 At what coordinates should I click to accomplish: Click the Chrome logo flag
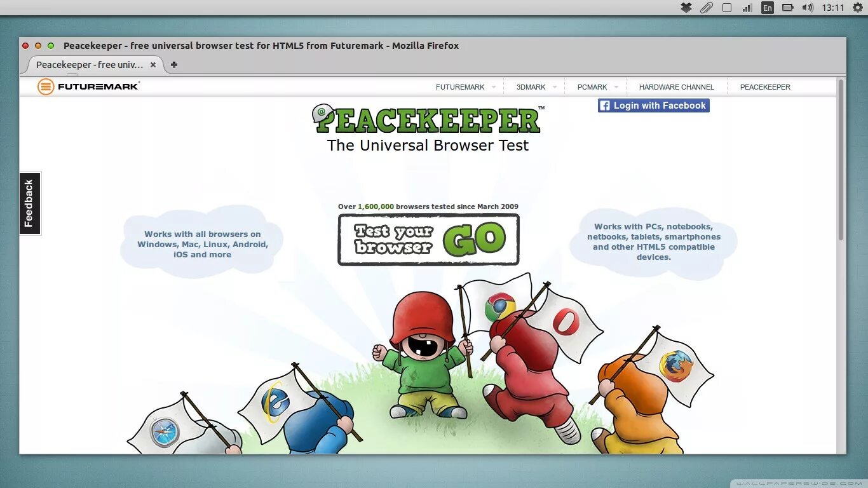[500, 307]
